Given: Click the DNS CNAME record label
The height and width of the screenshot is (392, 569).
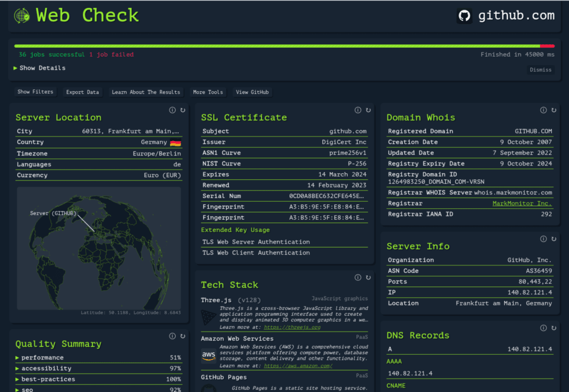Looking at the screenshot, I should pyautogui.click(x=396, y=386).
